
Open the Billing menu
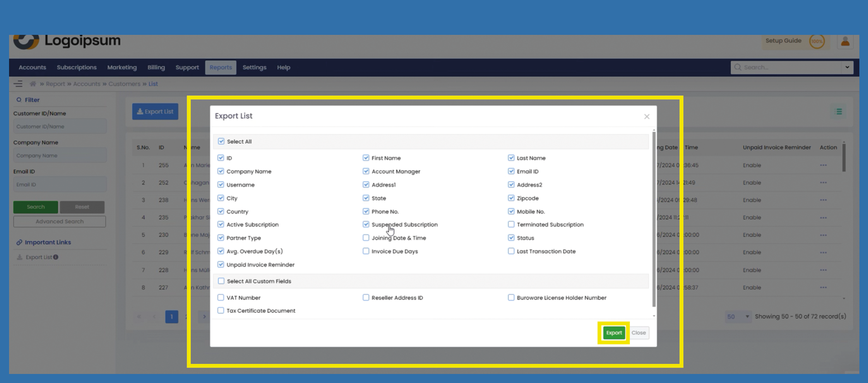tap(156, 67)
